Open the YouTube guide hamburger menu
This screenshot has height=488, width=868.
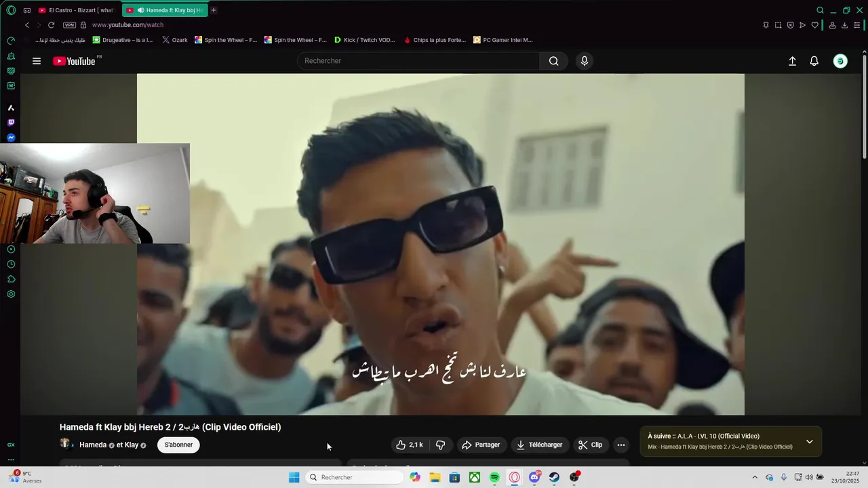(37, 61)
